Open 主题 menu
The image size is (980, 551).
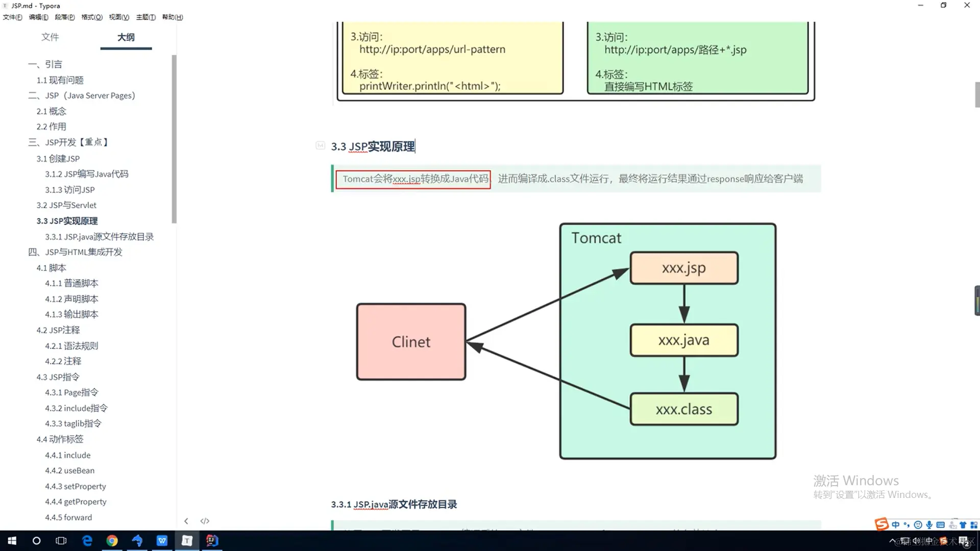[146, 17]
